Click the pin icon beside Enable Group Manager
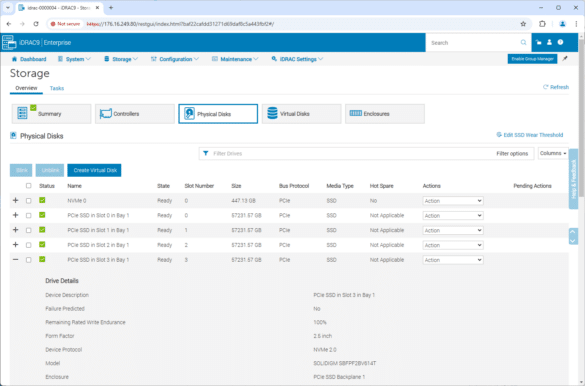The image size is (585, 386). (565, 59)
